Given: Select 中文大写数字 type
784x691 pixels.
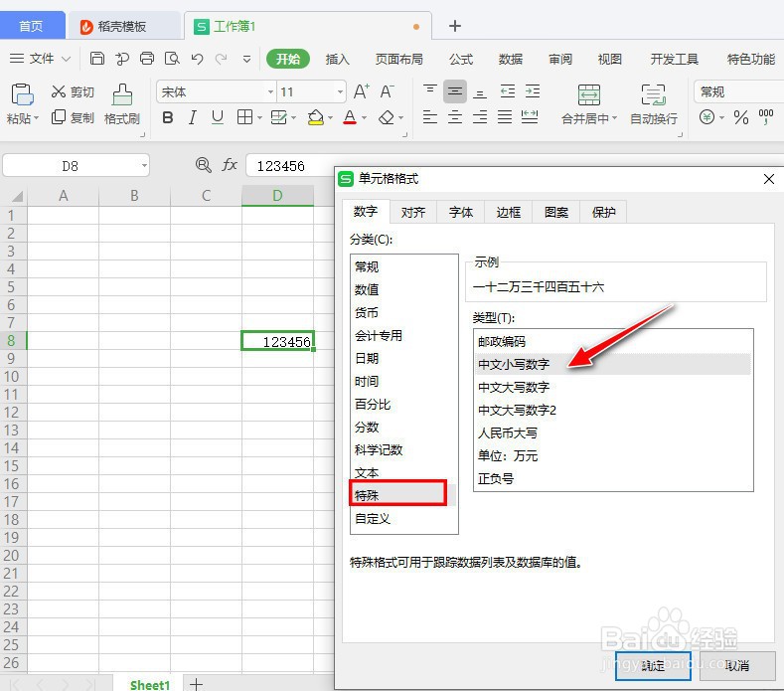Looking at the screenshot, I should tap(613, 388).
